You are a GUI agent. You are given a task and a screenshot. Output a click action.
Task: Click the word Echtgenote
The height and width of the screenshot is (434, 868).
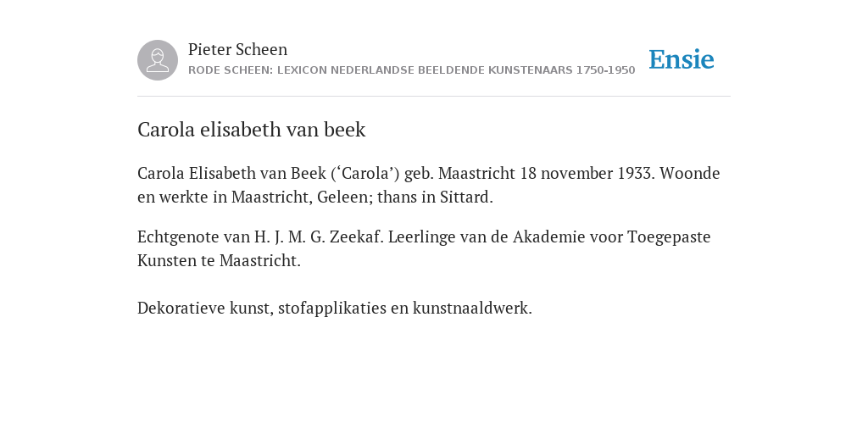(178, 237)
